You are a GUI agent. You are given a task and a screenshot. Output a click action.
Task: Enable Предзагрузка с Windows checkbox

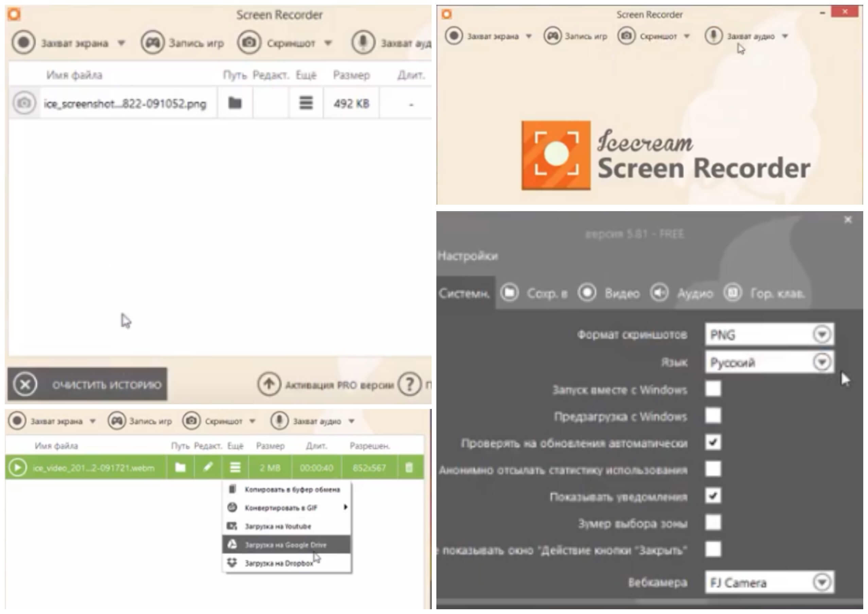click(713, 416)
